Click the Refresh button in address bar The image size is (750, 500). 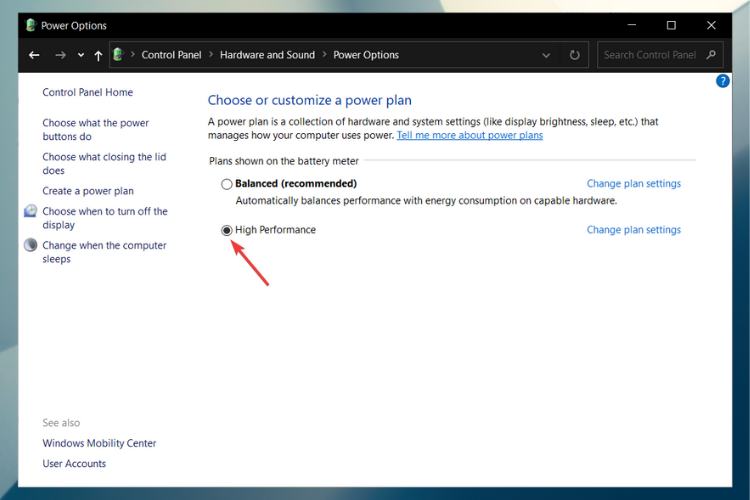point(574,55)
